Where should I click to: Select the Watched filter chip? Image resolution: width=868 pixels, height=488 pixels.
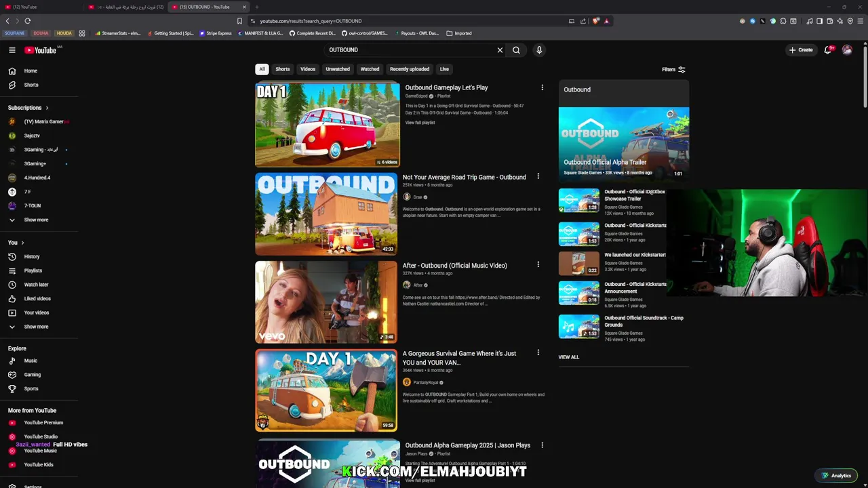(x=370, y=69)
